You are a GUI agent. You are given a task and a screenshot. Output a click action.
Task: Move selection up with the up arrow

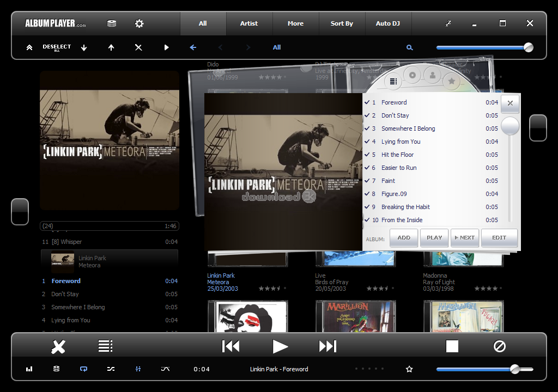click(x=111, y=47)
